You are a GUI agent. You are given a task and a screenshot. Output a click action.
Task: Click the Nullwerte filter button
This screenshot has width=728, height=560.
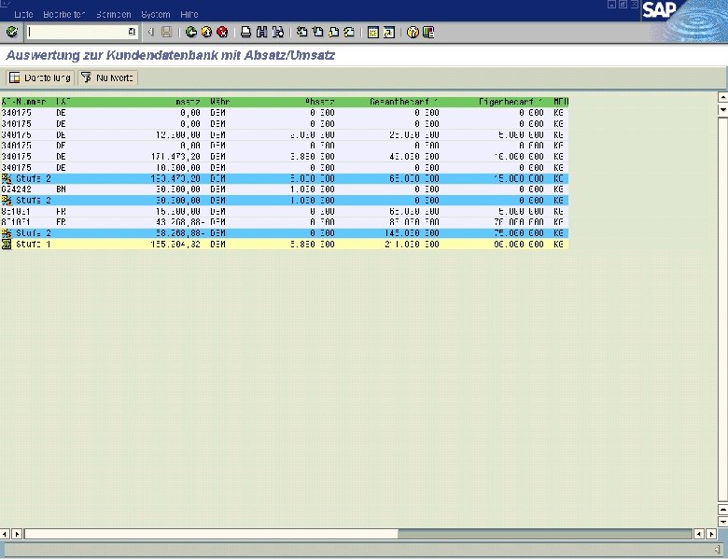coord(107,77)
